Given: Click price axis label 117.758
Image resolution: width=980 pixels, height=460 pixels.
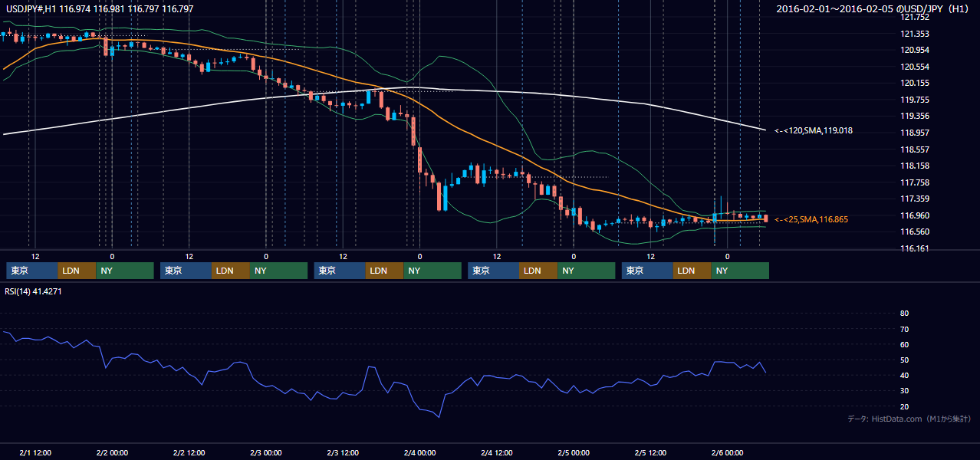Looking at the screenshot, I should [x=914, y=182].
